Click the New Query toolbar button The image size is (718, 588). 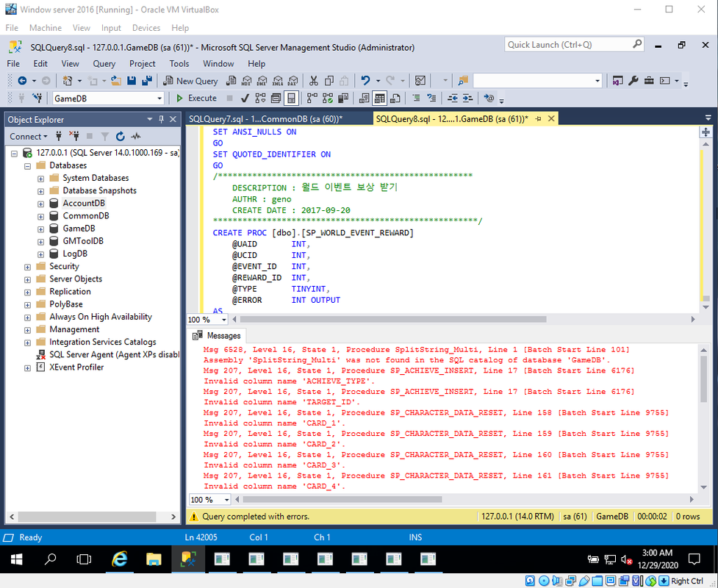click(x=190, y=81)
